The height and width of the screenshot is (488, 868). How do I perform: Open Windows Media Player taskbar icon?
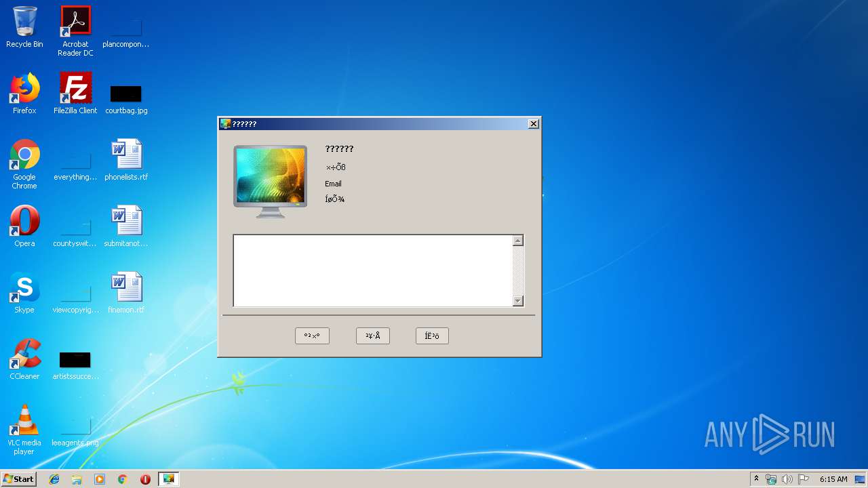pos(100,479)
